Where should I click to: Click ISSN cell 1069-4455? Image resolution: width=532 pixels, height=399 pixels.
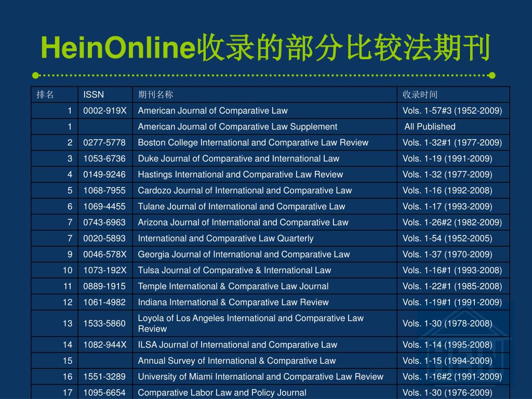tap(104, 206)
